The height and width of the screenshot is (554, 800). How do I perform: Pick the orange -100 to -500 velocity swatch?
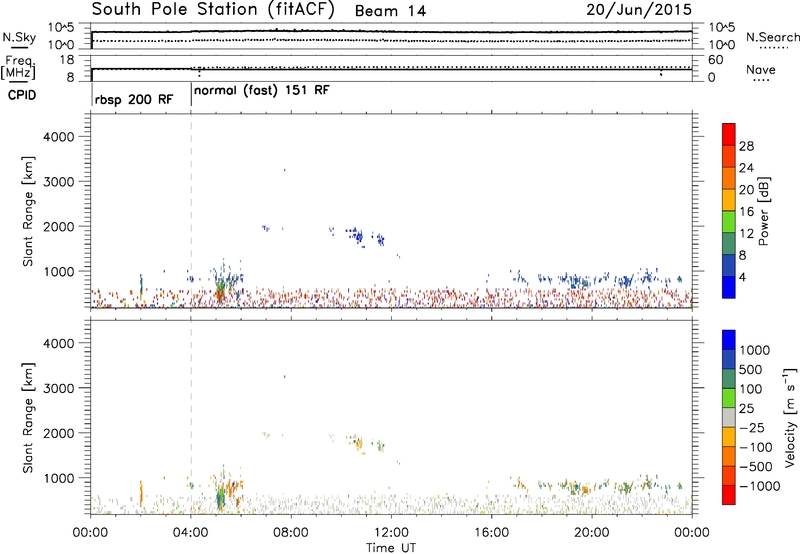pos(729,457)
